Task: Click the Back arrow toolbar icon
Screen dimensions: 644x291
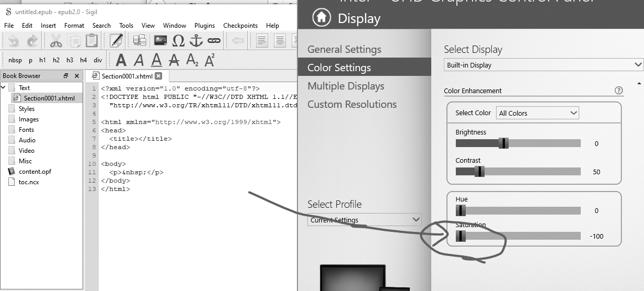Action: (x=238, y=40)
